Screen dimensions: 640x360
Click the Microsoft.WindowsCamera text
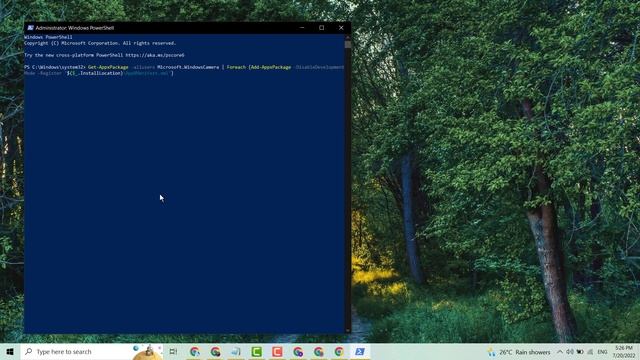188,67
